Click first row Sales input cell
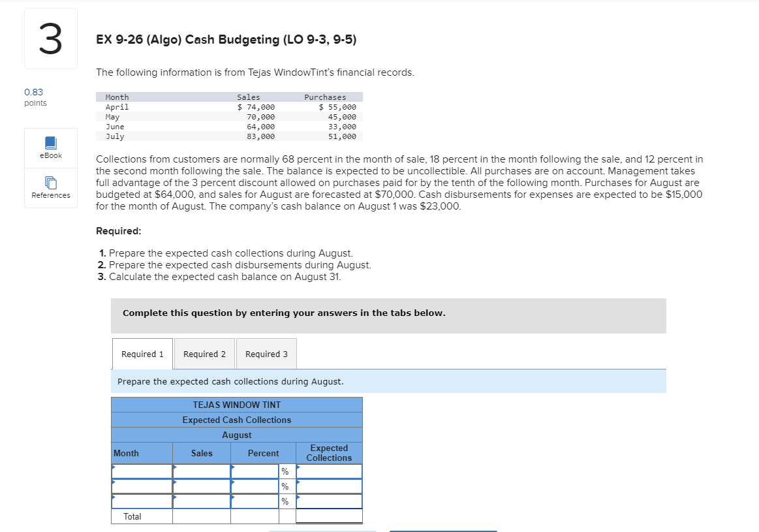This screenshot has height=532, width=759. click(202, 471)
